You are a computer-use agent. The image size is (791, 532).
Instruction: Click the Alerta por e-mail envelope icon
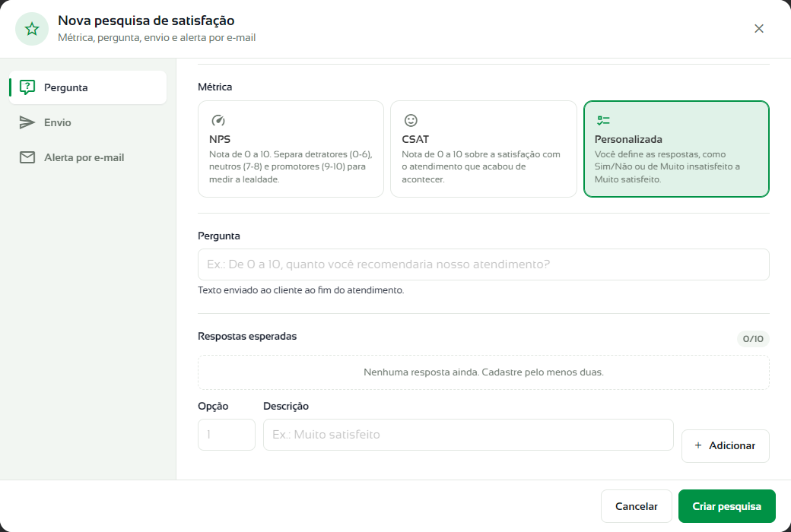point(27,157)
